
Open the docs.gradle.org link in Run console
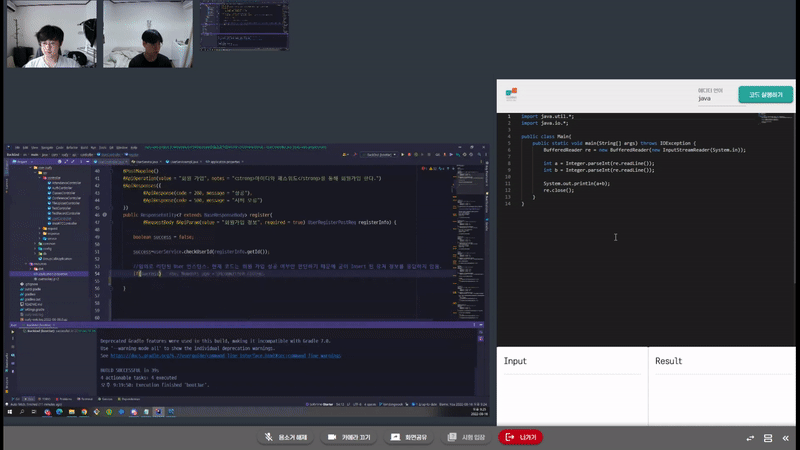[226, 356]
